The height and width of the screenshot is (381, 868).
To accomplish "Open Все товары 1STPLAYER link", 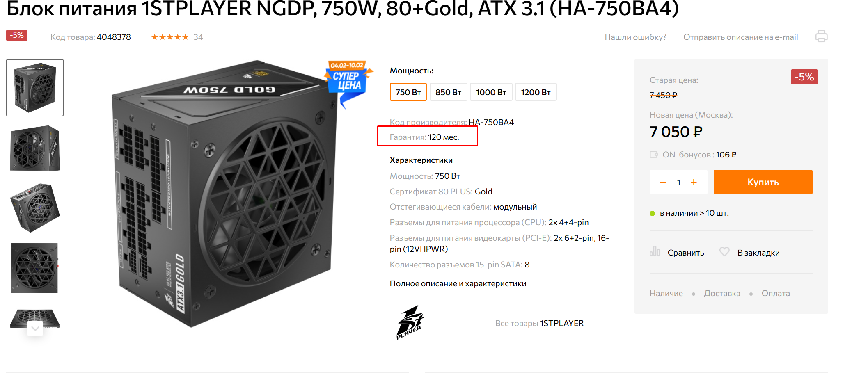I will tap(539, 323).
